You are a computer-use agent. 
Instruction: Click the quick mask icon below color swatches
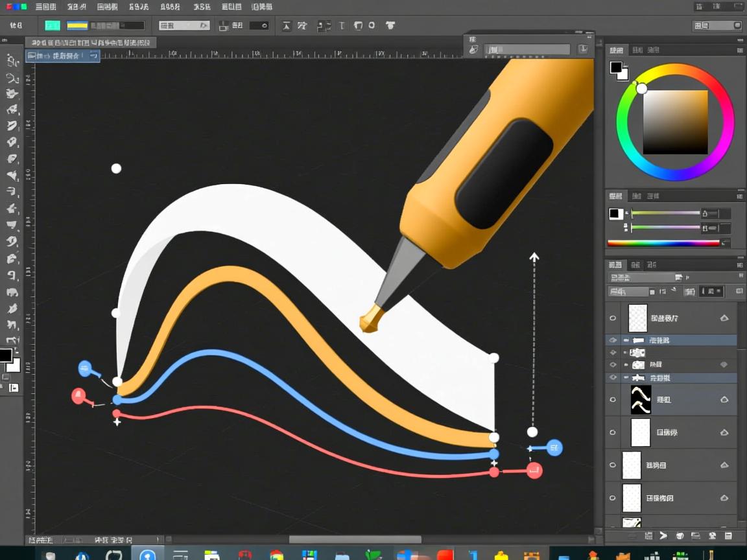click(14, 388)
